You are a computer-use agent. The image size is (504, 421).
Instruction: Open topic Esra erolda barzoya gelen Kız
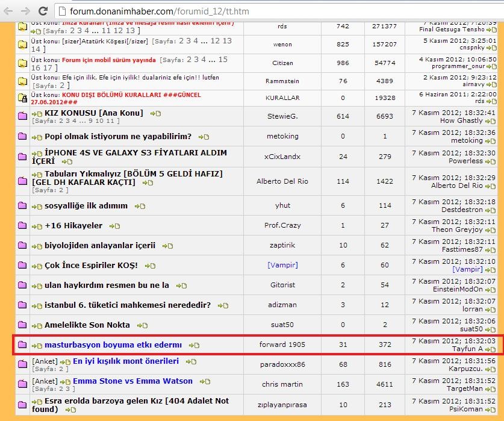click(130, 405)
